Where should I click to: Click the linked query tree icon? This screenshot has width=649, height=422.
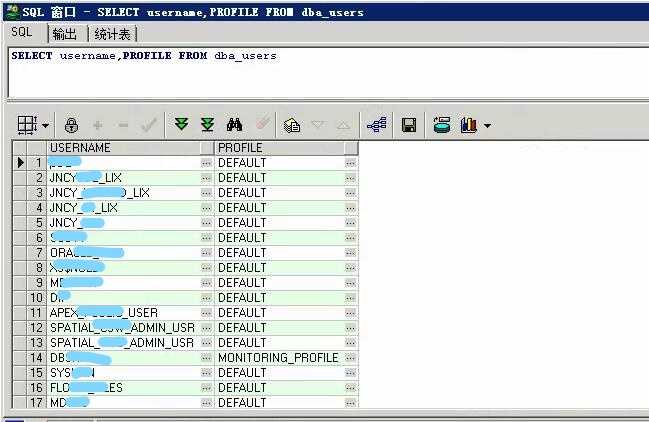point(377,125)
